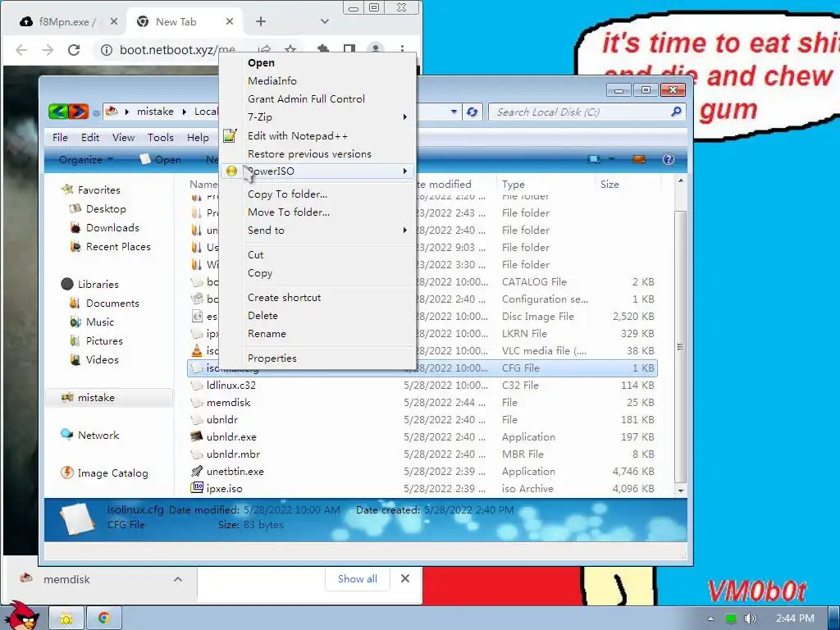Select Edit with Notepad++

317,136
